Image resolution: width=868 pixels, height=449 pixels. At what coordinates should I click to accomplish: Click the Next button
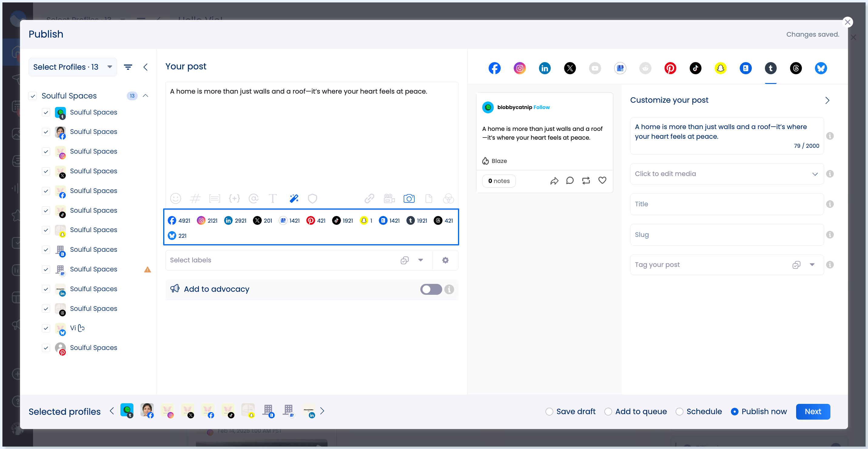(813, 411)
